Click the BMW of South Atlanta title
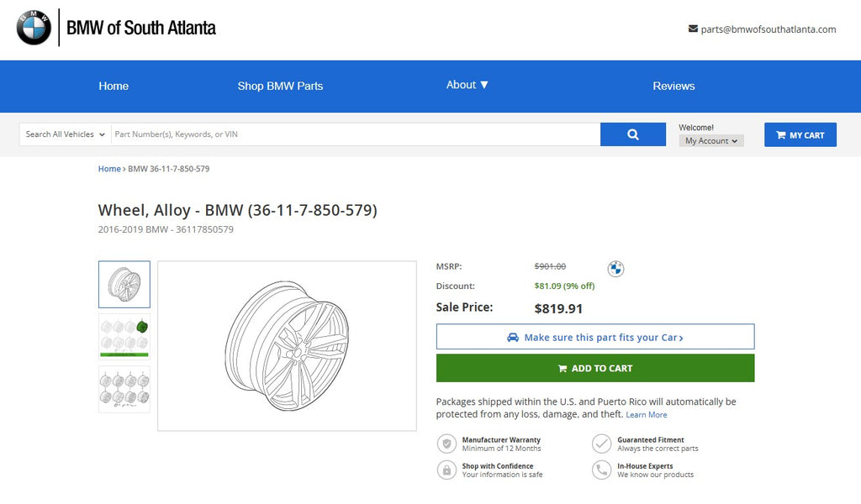 pyautogui.click(x=141, y=28)
